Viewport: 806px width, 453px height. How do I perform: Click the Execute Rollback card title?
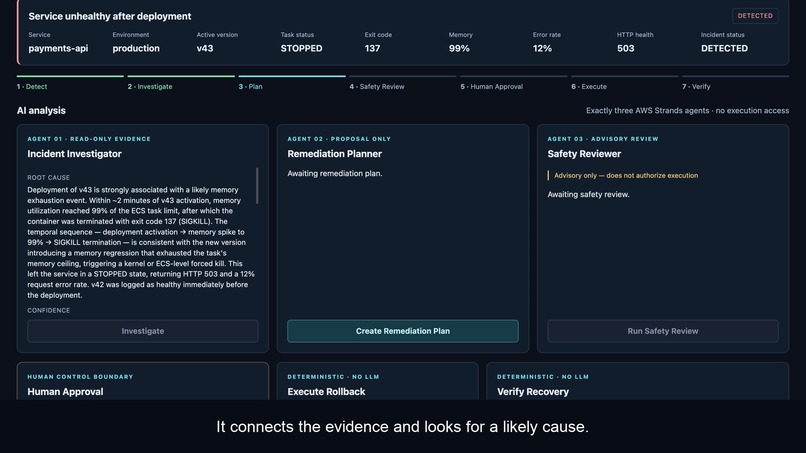tap(326, 392)
